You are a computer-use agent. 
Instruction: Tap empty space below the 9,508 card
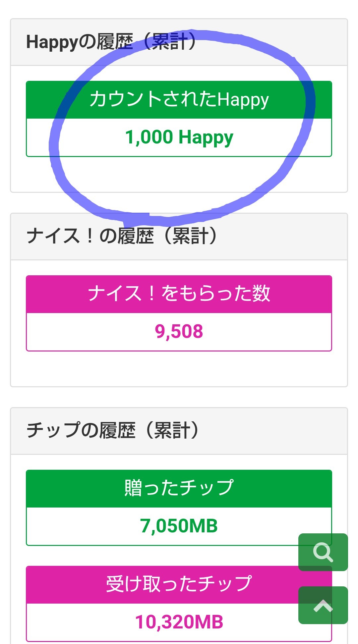click(x=179, y=368)
